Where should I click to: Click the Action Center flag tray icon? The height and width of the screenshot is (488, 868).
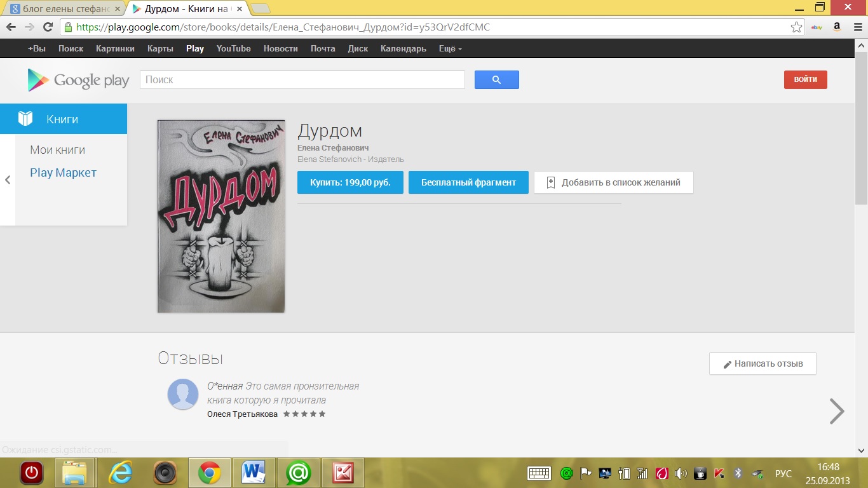click(586, 473)
